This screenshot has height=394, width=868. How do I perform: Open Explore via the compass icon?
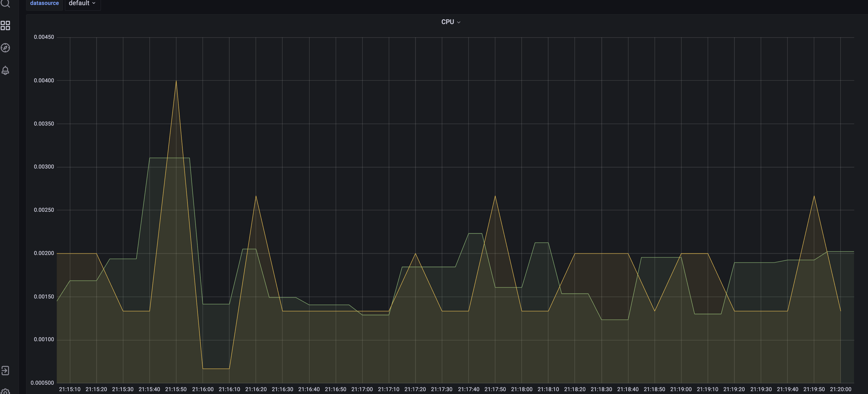pyautogui.click(x=5, y=48)
